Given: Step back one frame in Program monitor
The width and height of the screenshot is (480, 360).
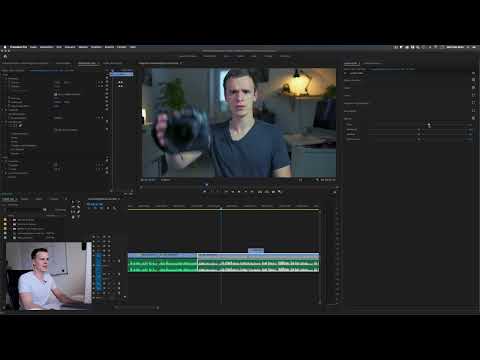Looking at the screenshot, I should pyautogui.click(x=233, y=192).
